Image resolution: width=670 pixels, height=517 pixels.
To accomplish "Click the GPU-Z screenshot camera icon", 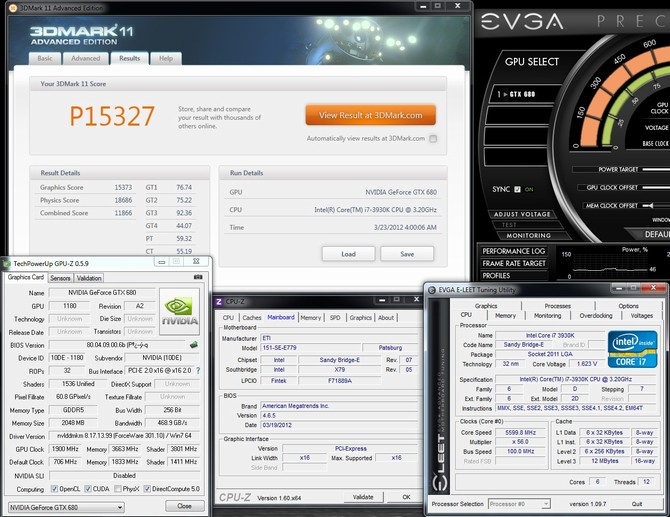I will 198,277.
